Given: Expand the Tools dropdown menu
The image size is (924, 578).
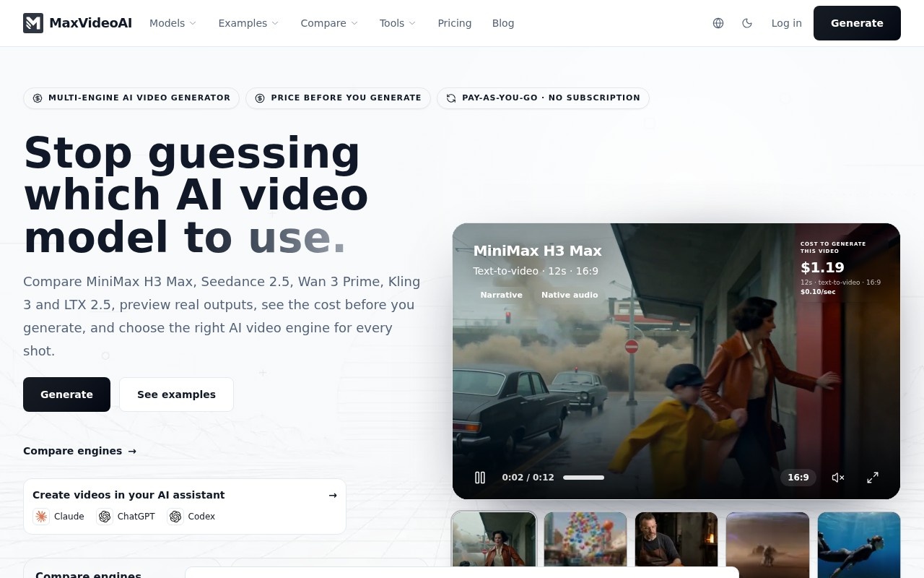Looking at the screenshot, I should pyautogui.click(x=398, y=23).
